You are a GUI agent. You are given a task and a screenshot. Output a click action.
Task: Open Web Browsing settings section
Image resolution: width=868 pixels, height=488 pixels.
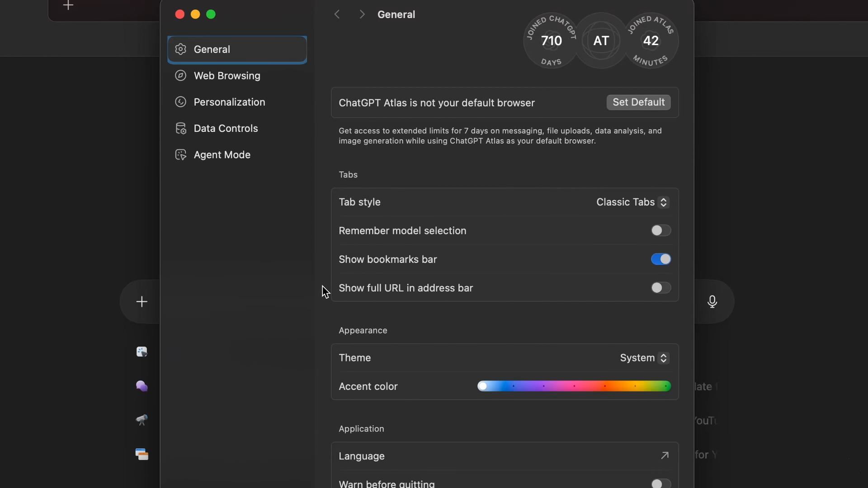227,75
